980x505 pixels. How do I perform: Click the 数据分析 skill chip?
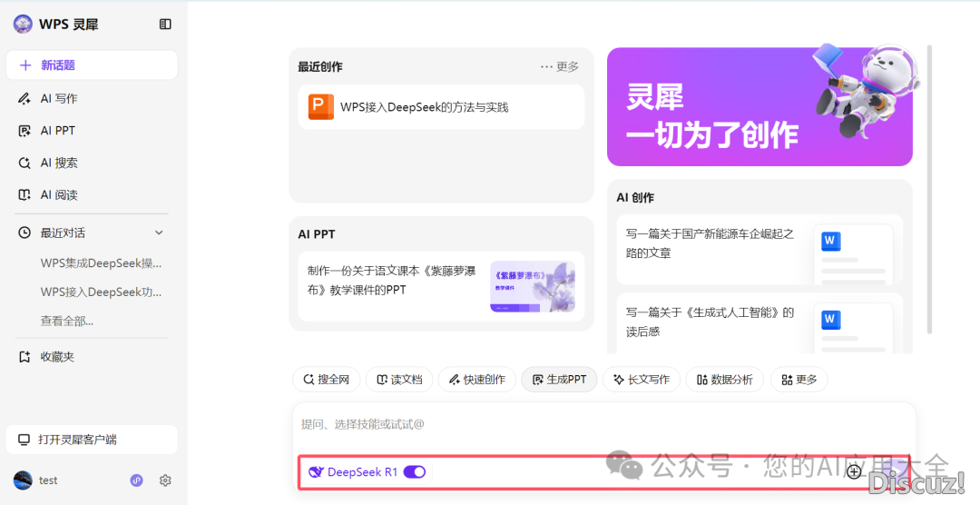click(x=725, y=380)
